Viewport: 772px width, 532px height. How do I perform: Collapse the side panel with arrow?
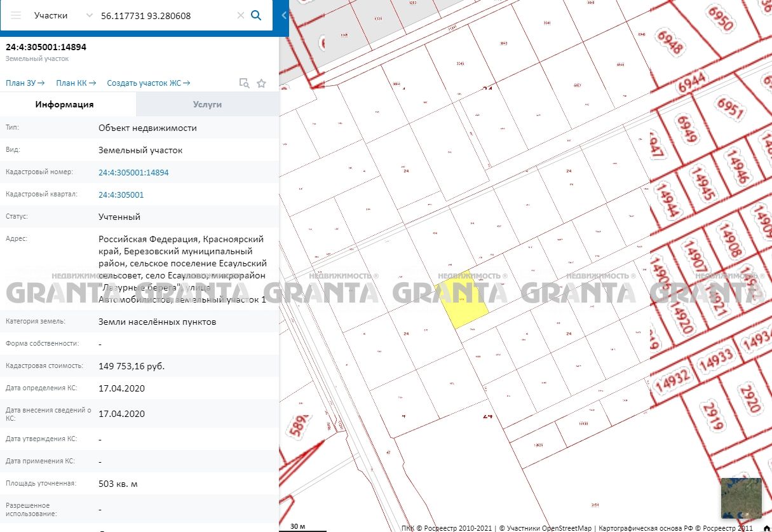point(284,15)
